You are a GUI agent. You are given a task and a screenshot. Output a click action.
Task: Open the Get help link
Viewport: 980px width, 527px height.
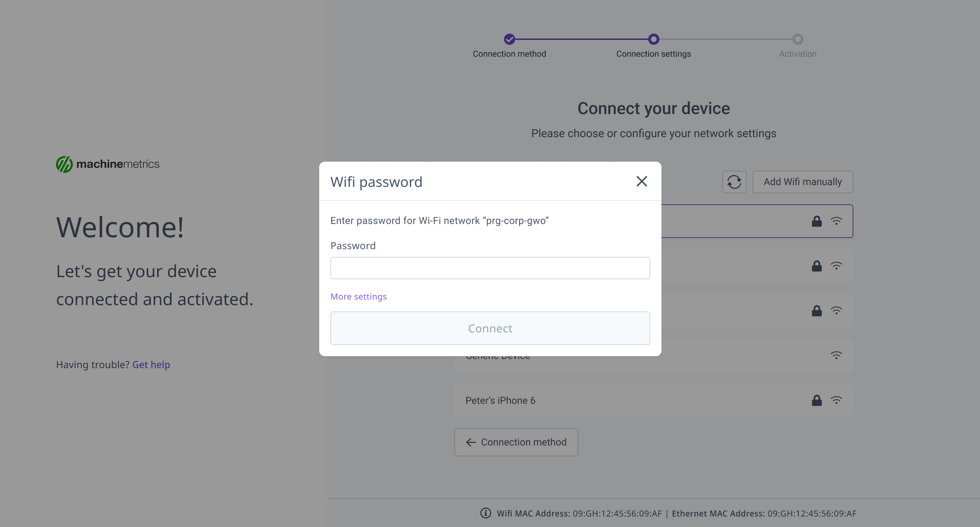[151, 365]
